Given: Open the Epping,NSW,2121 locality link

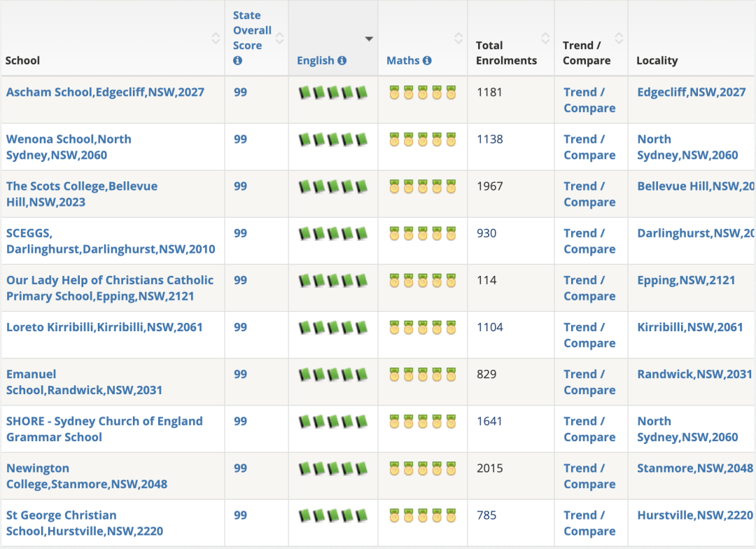Looking at the screenshot, I should tap(686, 280).
